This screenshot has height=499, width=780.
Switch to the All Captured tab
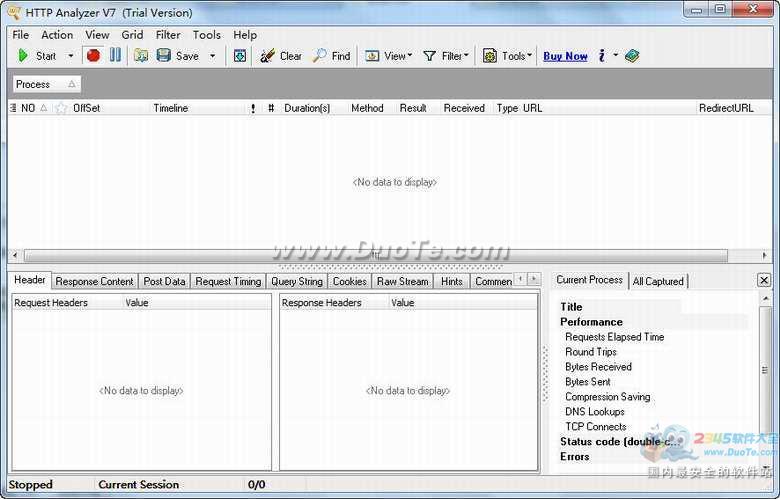[x=658, y=282]
